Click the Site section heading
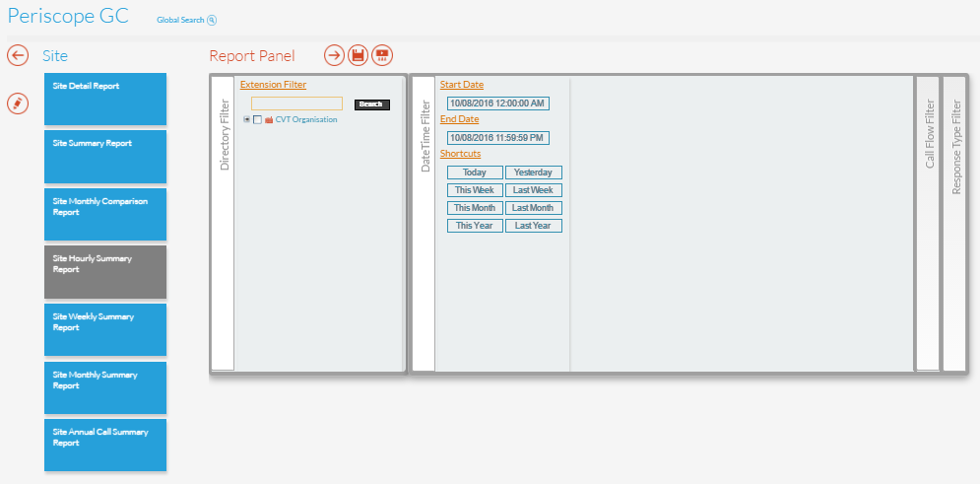Viewport: 980px width, 484px height. point(55,56)
